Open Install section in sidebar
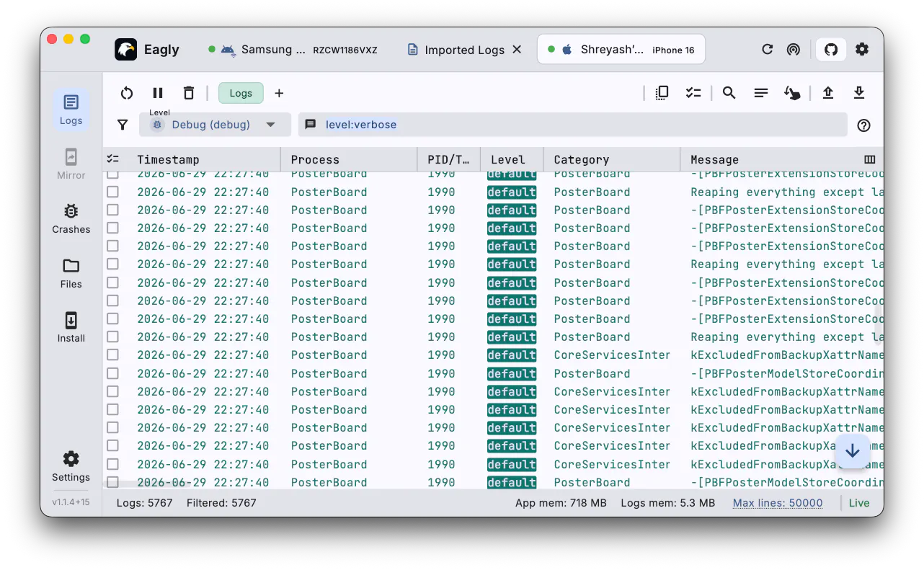 [71, 327]
